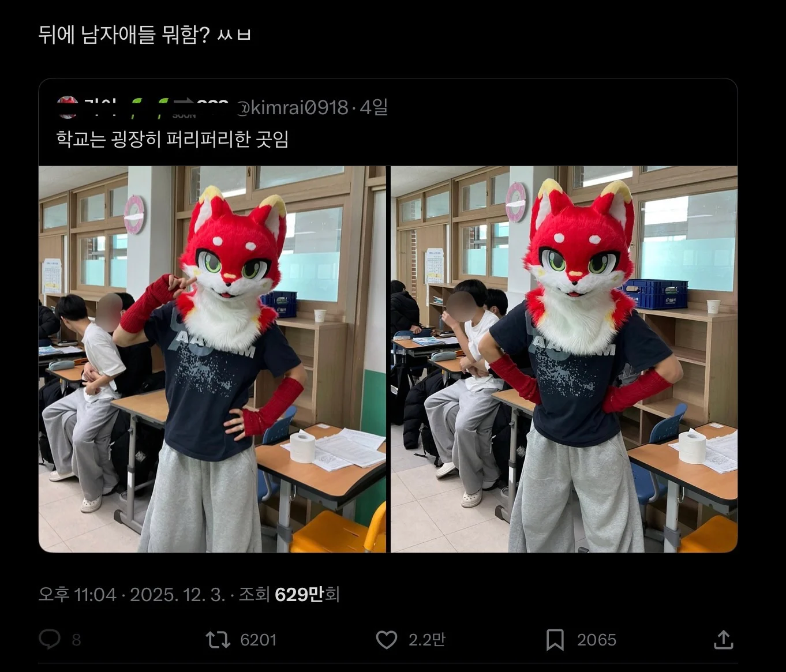Screen dimensions: 786x672
Task: Click the 조회 629만회 view count
Action: click(289, 594)
